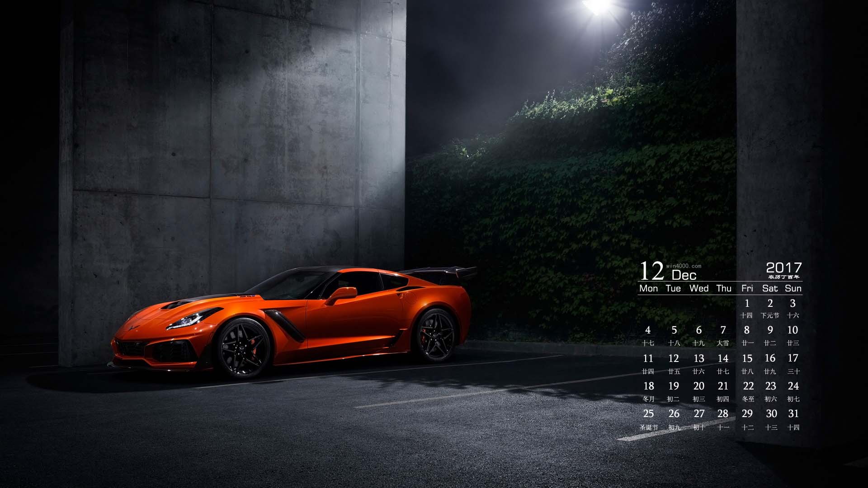Image resolution: width=868 pixels, height=488 pixels.
Task: Choose date 13 on the calendar
Action: [x=699, y=358]
